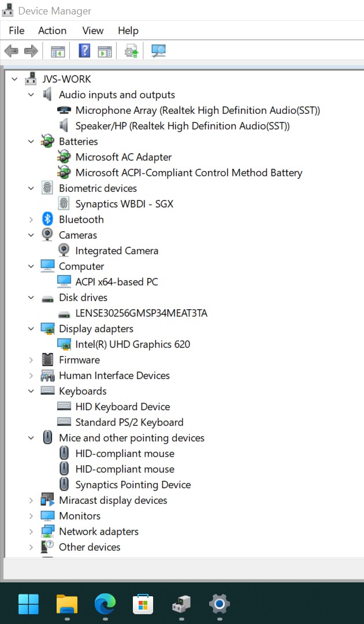Collapse the Batteries chevron
Image resolution: width=364 pixels, height=624 pixels.
pos(31,142)
